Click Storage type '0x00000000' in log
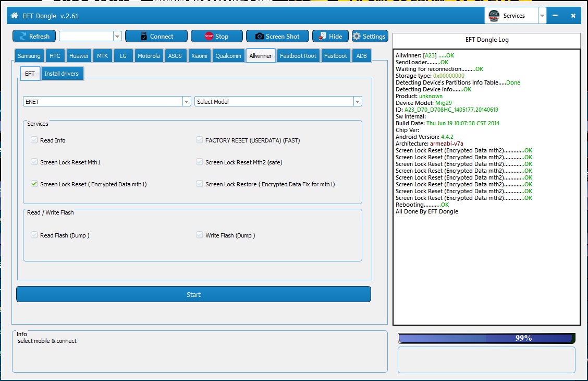Screen dimensions: 588x381 (448, 76)
